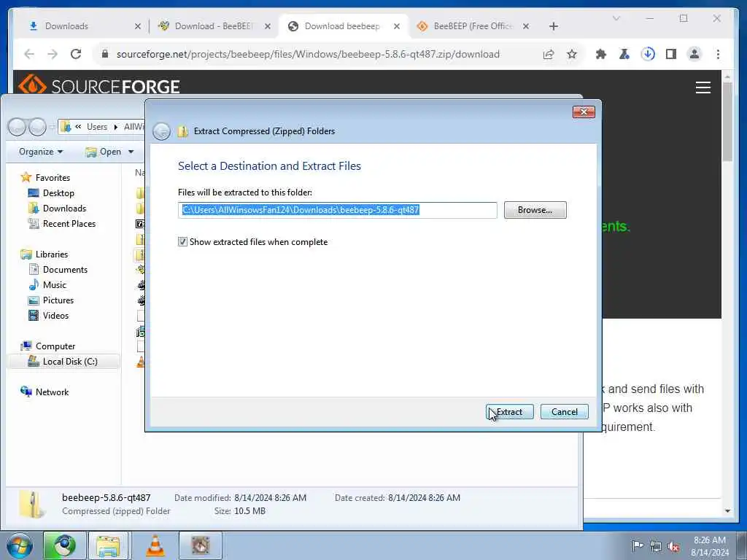Toggle Show extracted files when complete checkbox
The image size is (747, 560).
click(182, 242)
